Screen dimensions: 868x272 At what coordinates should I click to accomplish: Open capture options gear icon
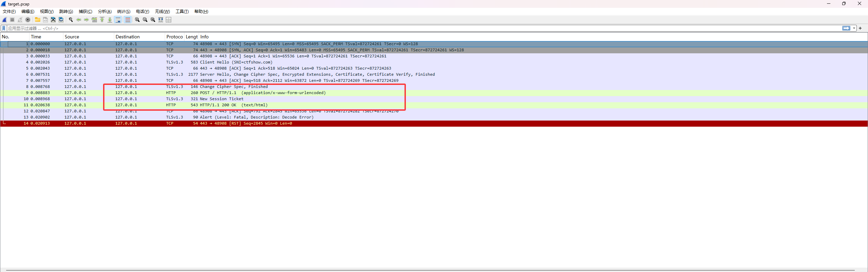28,20
